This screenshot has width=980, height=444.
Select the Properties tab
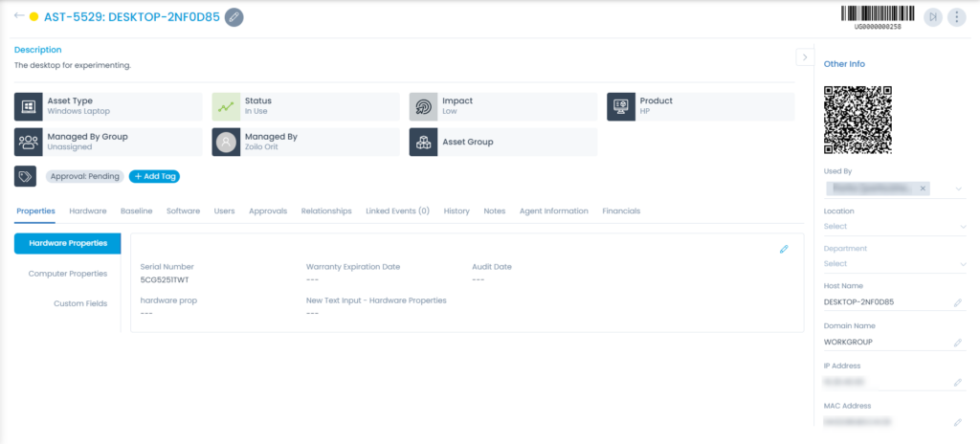(35, 211)
